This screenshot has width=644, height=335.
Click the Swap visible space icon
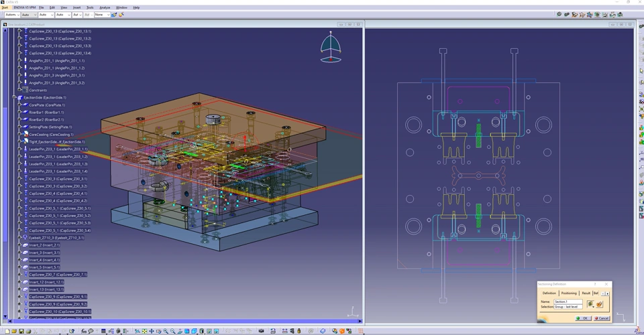tap(217, 331)
